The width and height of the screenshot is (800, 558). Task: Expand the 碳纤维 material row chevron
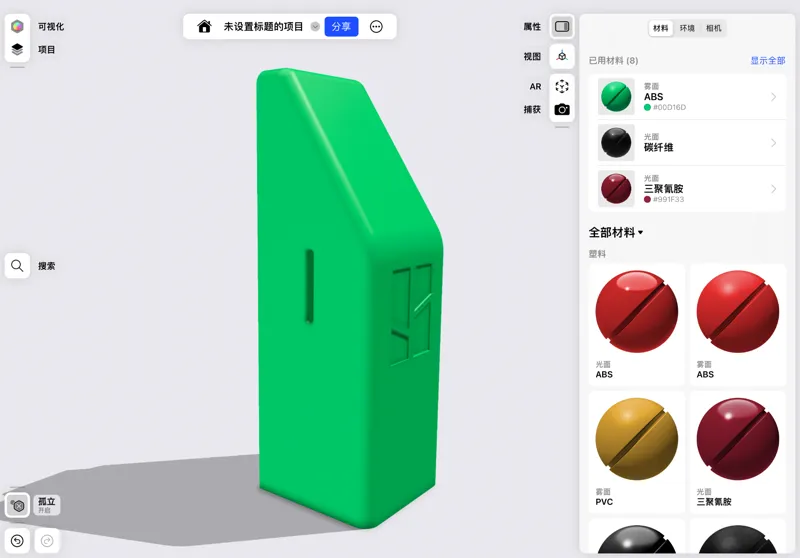pos(773,142)
